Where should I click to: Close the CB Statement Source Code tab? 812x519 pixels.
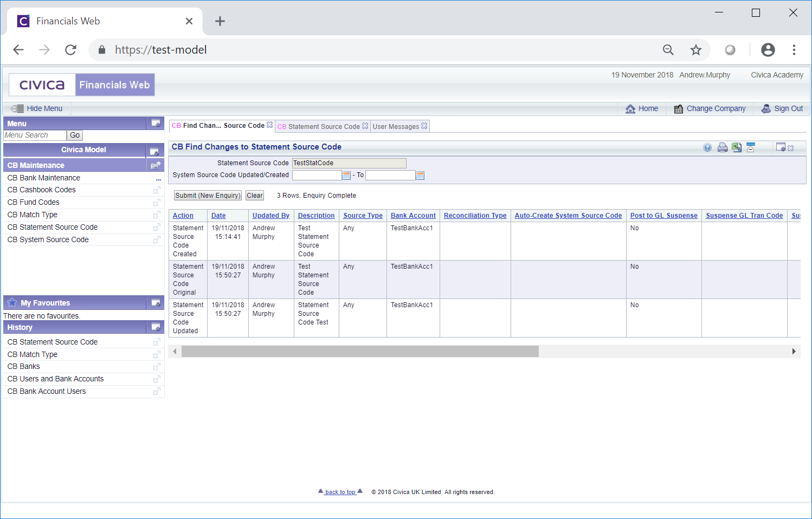coord(365,126)
